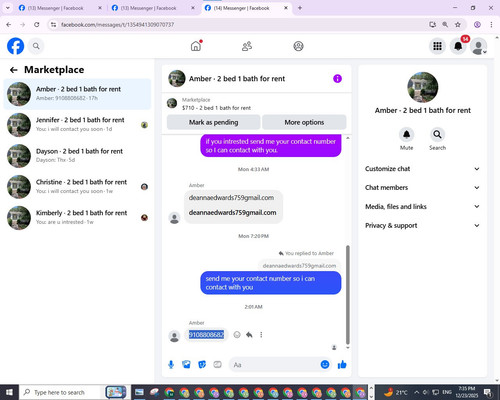Record a voice clip with the microphone icon
Screen dimensions: 500x400
(171, 365)
